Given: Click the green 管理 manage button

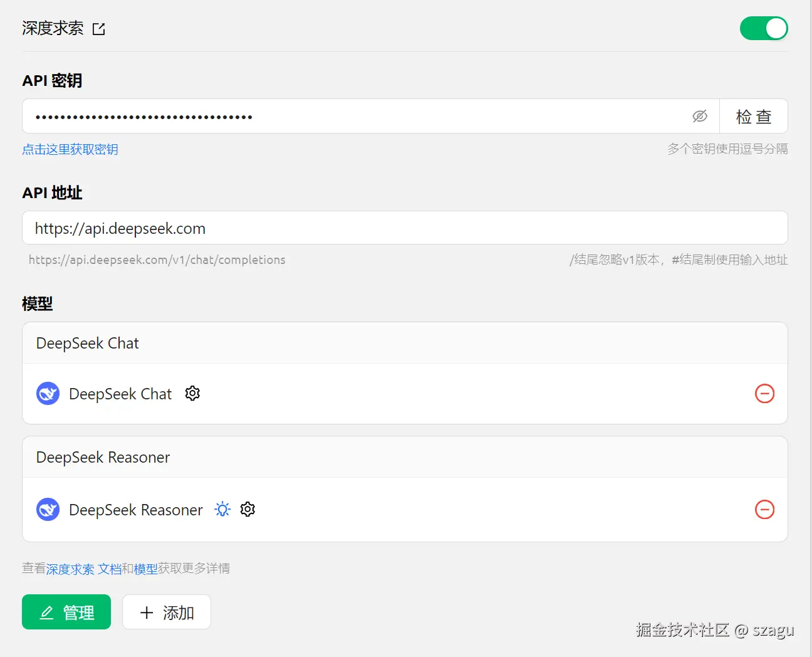Looking at the screenshot, I should (66, 612).
